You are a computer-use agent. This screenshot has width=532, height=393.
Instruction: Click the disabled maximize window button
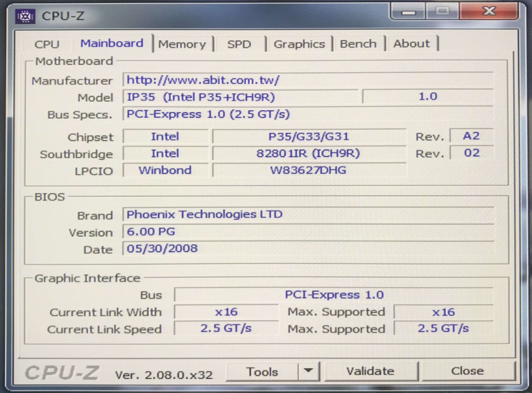[442, 11]
